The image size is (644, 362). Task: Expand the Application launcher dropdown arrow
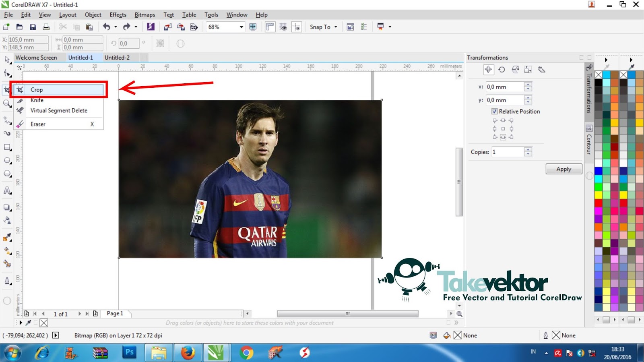click(x=390, y=27)
